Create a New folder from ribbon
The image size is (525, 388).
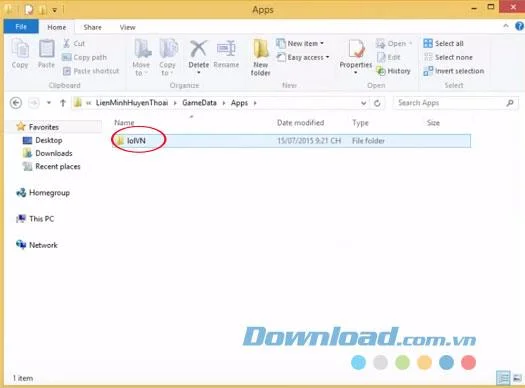(x=260, y=57)
